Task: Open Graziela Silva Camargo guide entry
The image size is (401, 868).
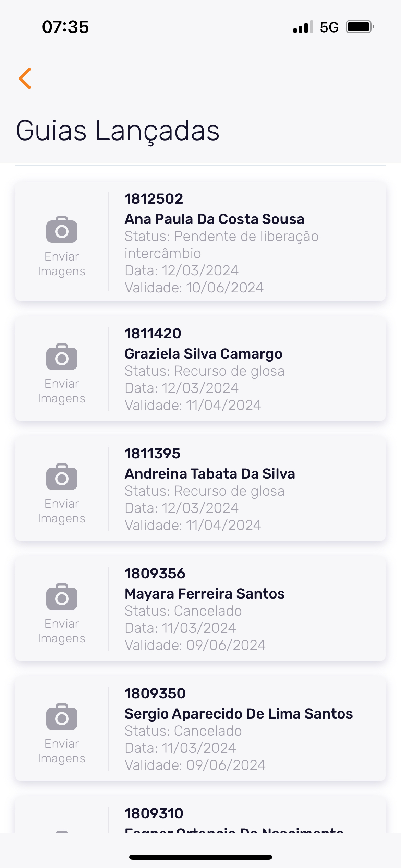Action: click(x=203, y=354)
